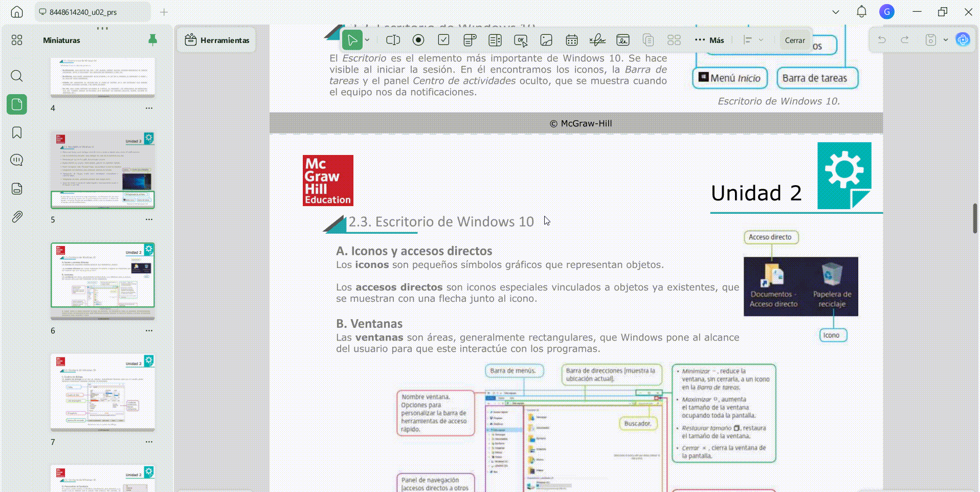Choose the text field form tool
980x492 pixels.
click(393, 40)
